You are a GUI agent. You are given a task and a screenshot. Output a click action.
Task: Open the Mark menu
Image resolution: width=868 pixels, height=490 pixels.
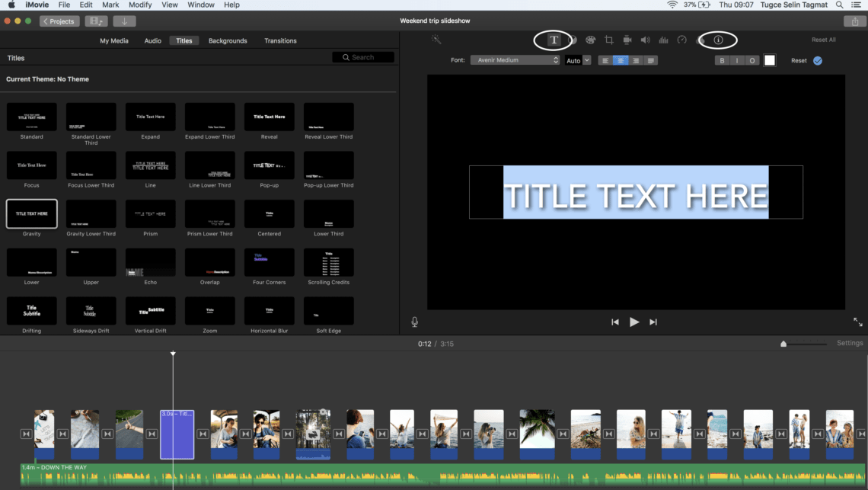click(110, 5)
